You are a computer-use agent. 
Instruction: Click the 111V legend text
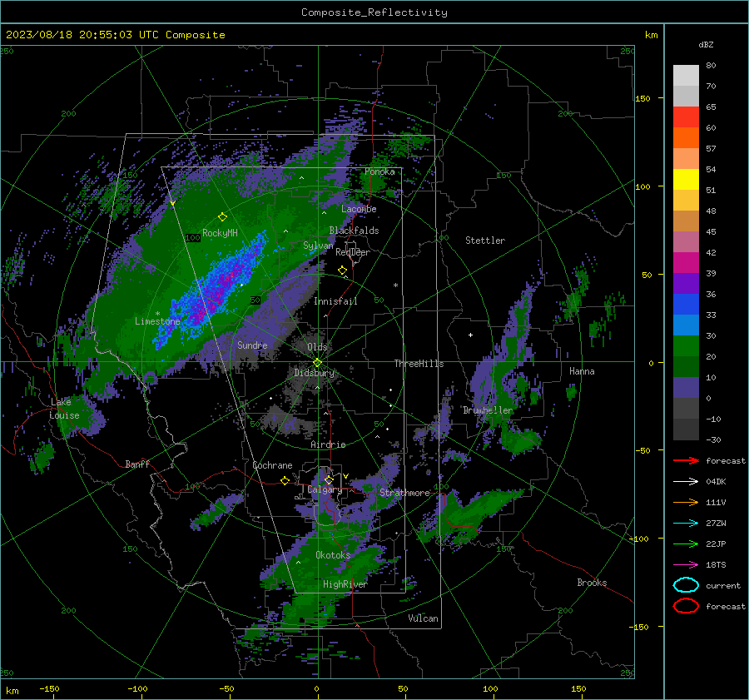click(716, 502)
